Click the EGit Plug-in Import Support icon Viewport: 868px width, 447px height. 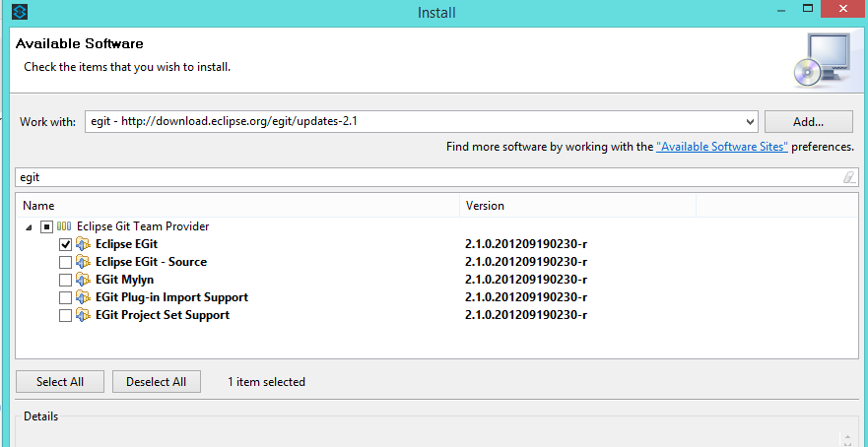83,297
